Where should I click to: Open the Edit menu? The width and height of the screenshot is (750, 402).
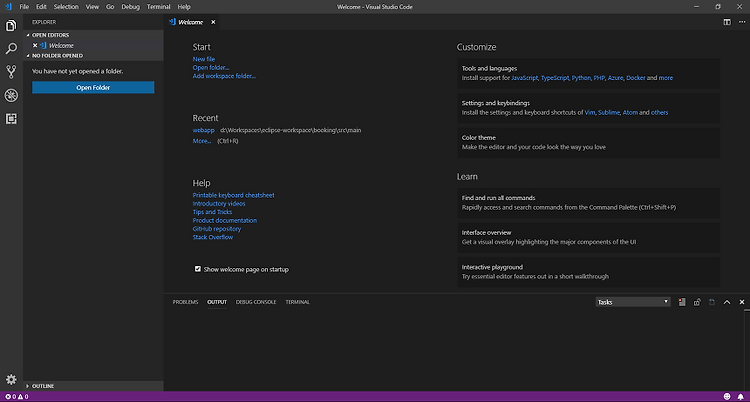point(41,7)
